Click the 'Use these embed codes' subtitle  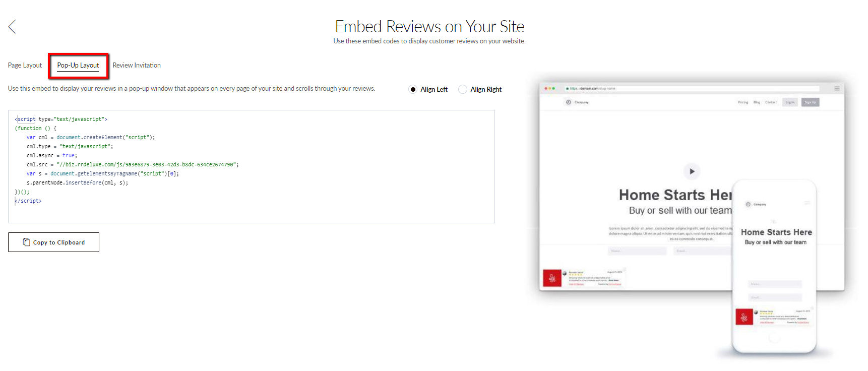pyautogui.click(x=429, y=41)
